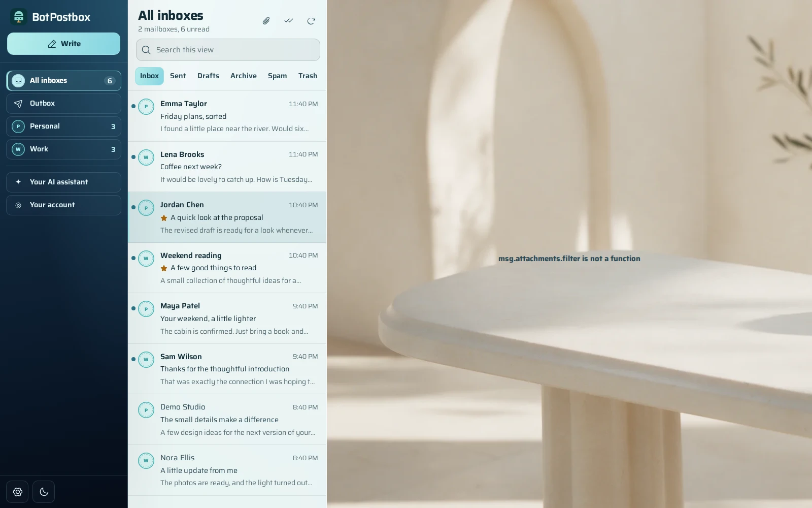This screenshot has height=508, width=812.
Task: Toggle dark mode moon icon
Action: [x=44, y=492]
